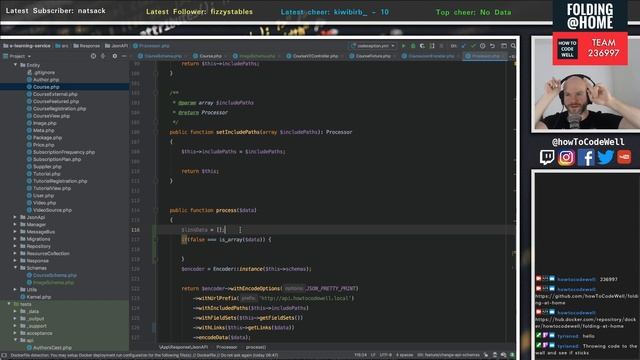Click the Twitch logo under @howToCodeWell

547,157
